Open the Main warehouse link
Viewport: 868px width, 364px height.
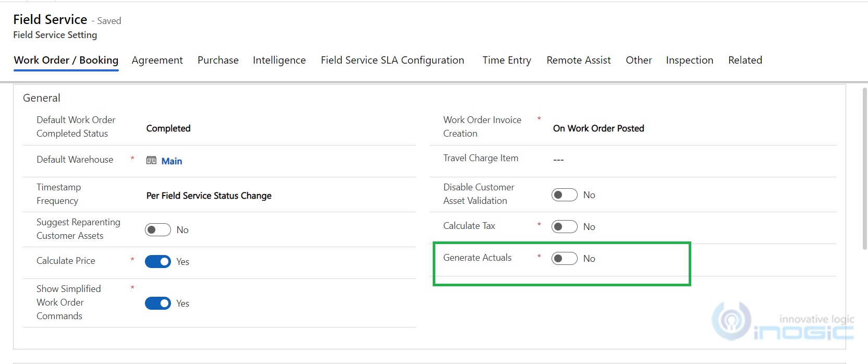click(172, 161)
